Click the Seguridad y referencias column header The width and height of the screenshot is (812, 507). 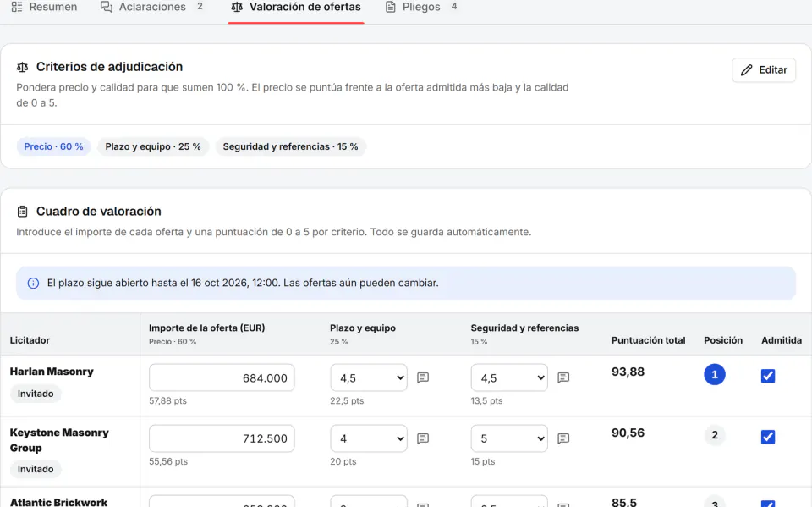coord(524,328)
